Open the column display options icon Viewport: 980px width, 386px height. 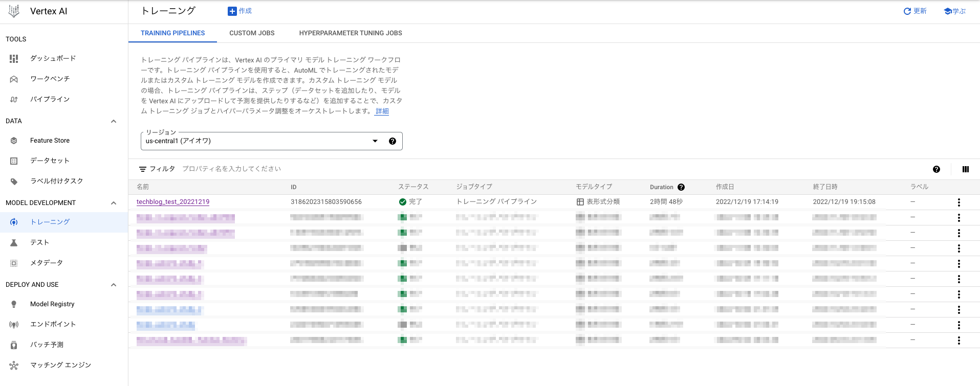point(965,169)
